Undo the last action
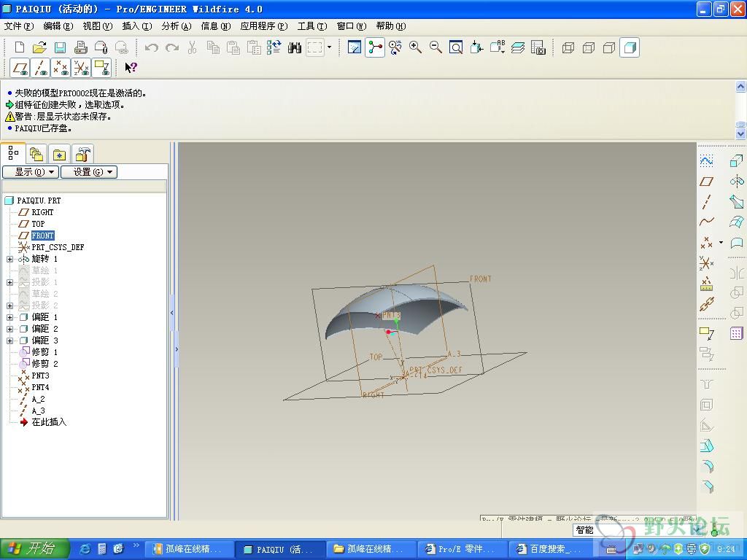The height and width of the screenshot is (560, 747). click(152, 47)
